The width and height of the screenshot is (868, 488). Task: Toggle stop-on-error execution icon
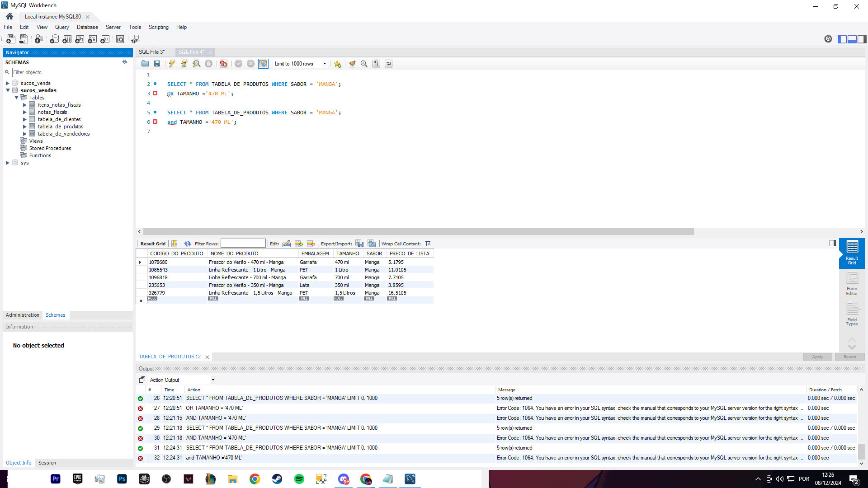(x=223, y=64)
